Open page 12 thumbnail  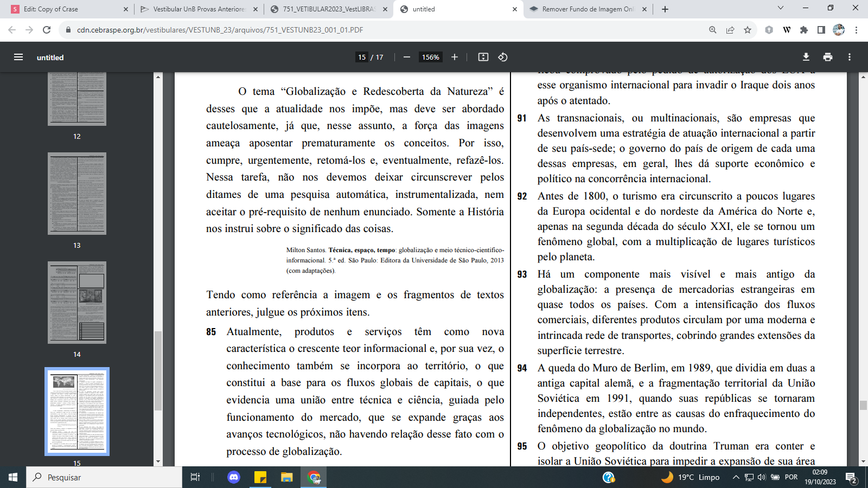coord(77,99)
